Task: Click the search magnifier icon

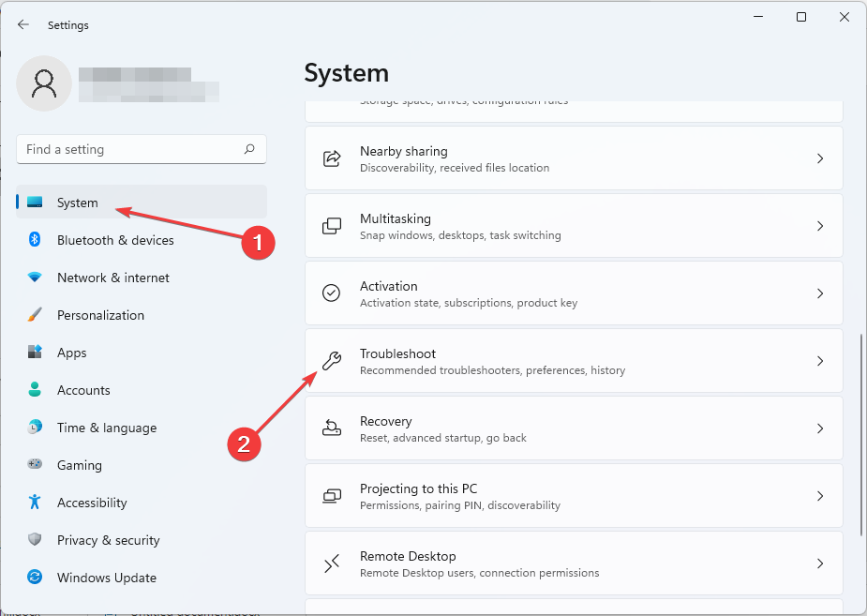Action: [x=249, y=149]
